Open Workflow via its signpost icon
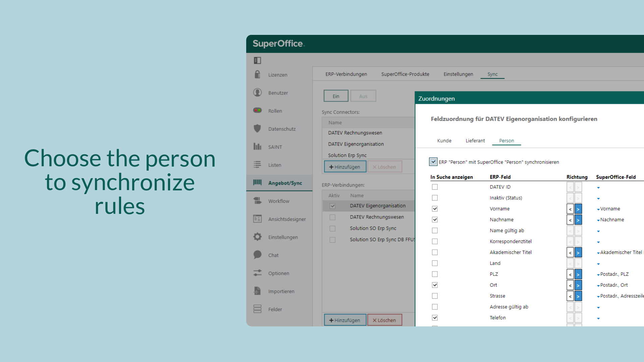Viewport: 644px width, 362px height. tap(257, 201)
